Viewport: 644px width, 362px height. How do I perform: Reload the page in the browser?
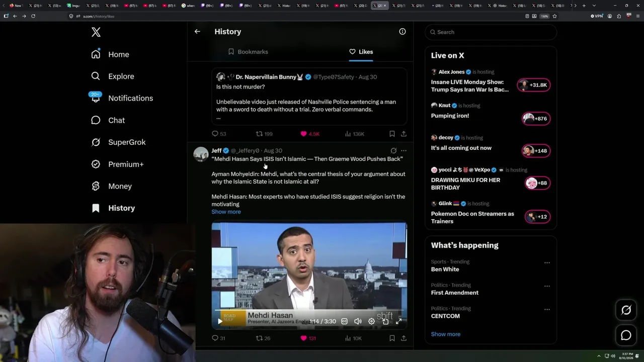click(33, 16)
